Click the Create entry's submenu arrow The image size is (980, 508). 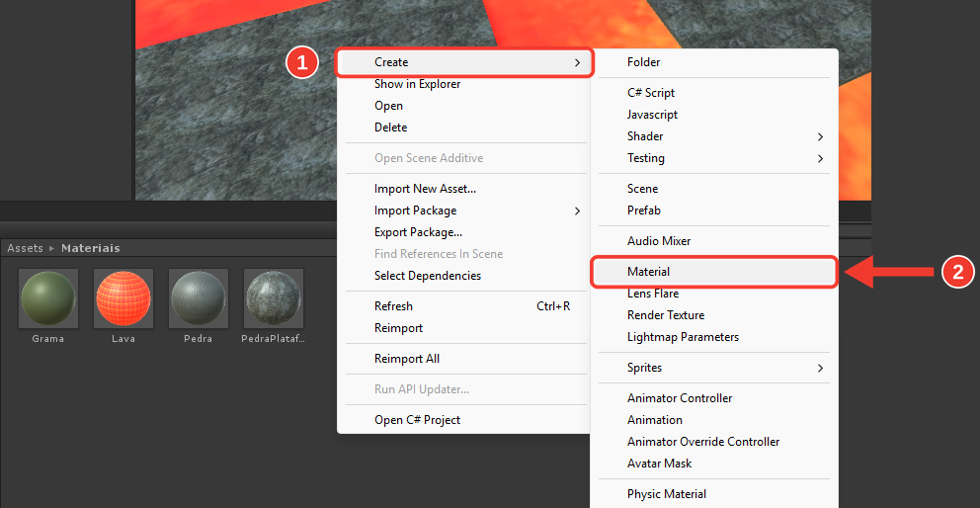tap(577, 62)
